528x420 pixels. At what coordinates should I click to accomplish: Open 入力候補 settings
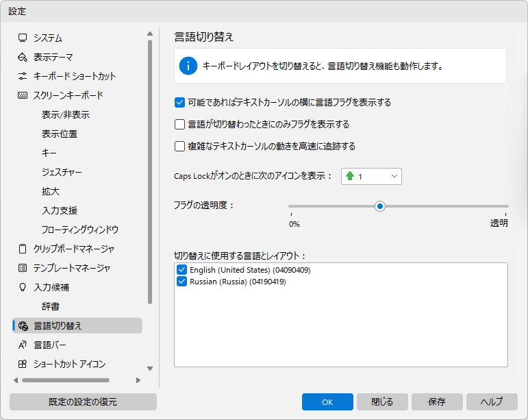[51, 288]
